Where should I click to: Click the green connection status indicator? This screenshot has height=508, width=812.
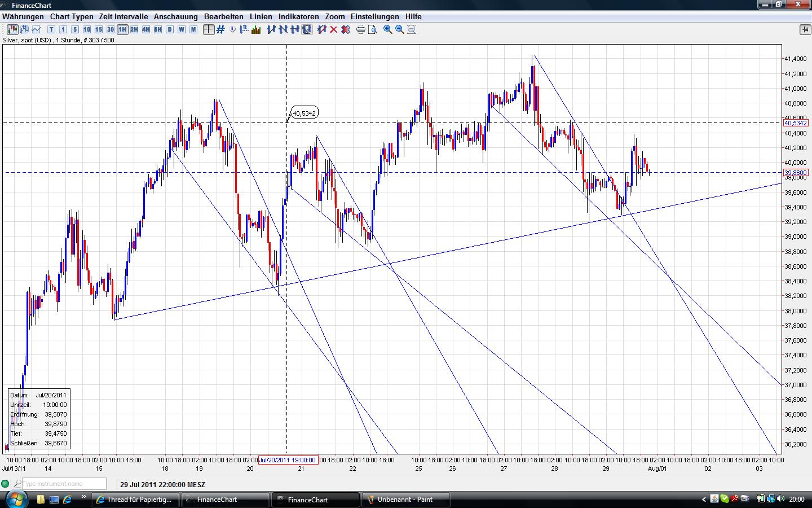[6, 484]
